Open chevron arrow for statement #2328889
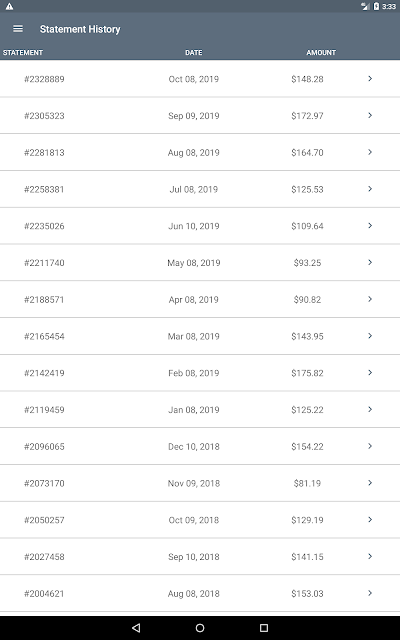Image resolution: width=400 pixels, height=640 pixels. (x=370, y=78)
